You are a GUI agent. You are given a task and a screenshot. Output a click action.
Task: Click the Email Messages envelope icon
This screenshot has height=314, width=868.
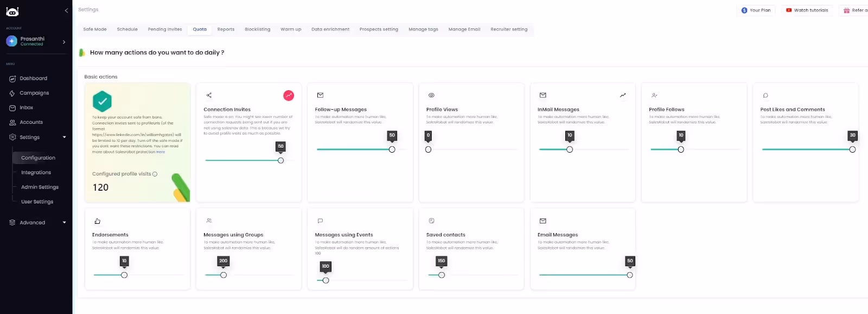click(x=542, y=221)
